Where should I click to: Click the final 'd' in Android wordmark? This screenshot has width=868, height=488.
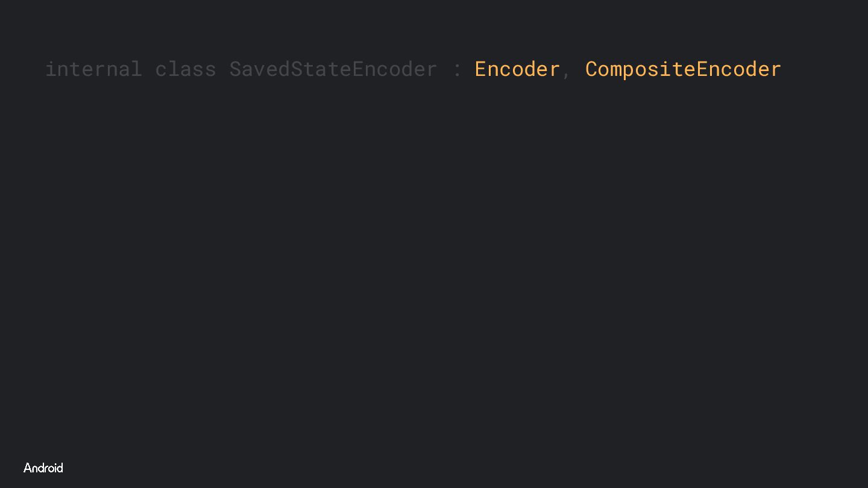point(60,468)
